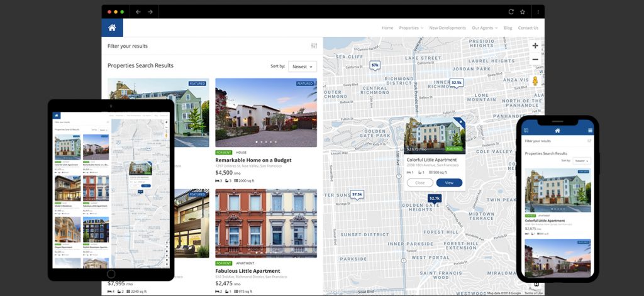Click the blue home logo in the desktop browser
The width and height of the screenshot is (644, 296).
[x=112, y=28]
